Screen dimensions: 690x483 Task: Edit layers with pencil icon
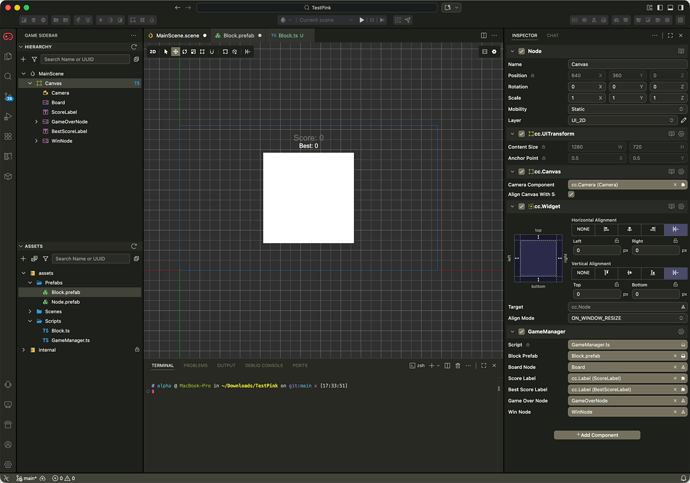click(x=683, y=120)
